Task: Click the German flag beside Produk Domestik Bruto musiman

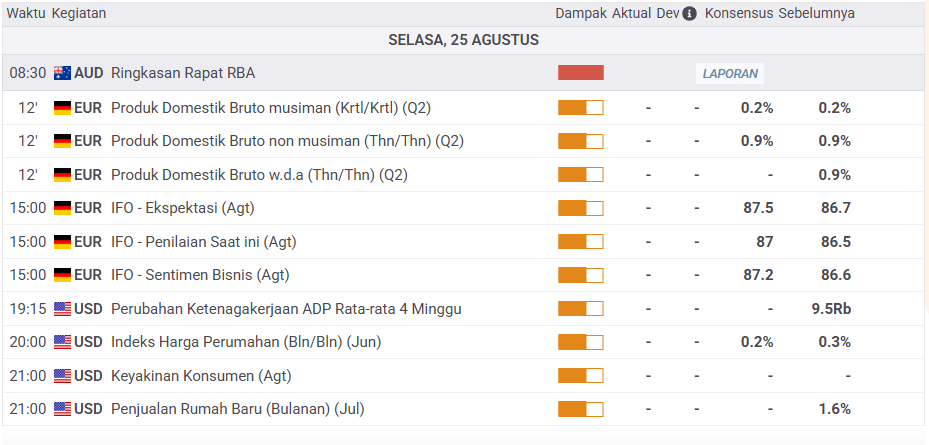Action: [62, 108]
